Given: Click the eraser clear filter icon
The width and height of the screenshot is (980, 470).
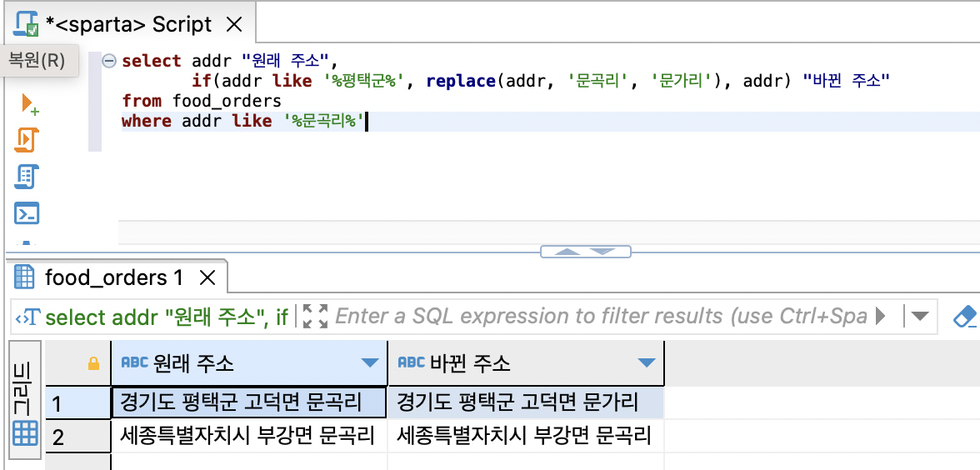Looking at the screenshot, I should 964,317.
